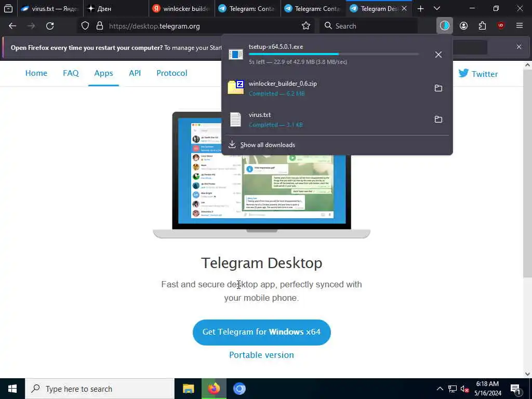Go back with the back arrow

(12, 26)
